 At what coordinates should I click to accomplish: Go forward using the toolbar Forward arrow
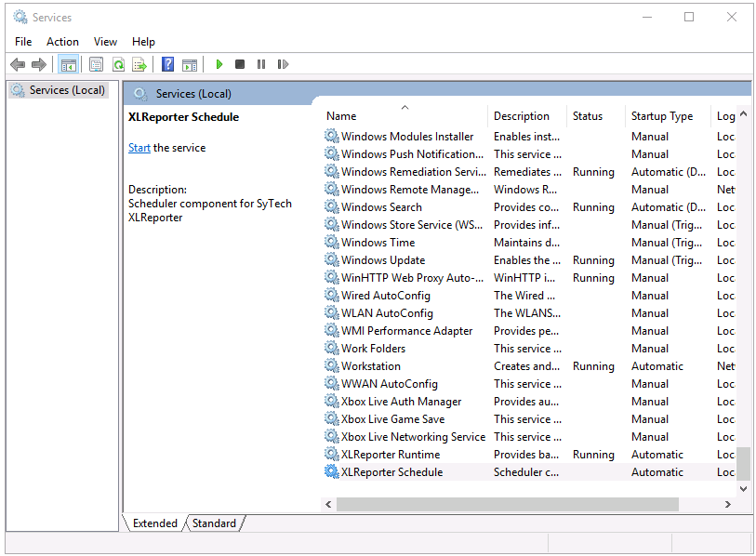click(x=38, y=64)
